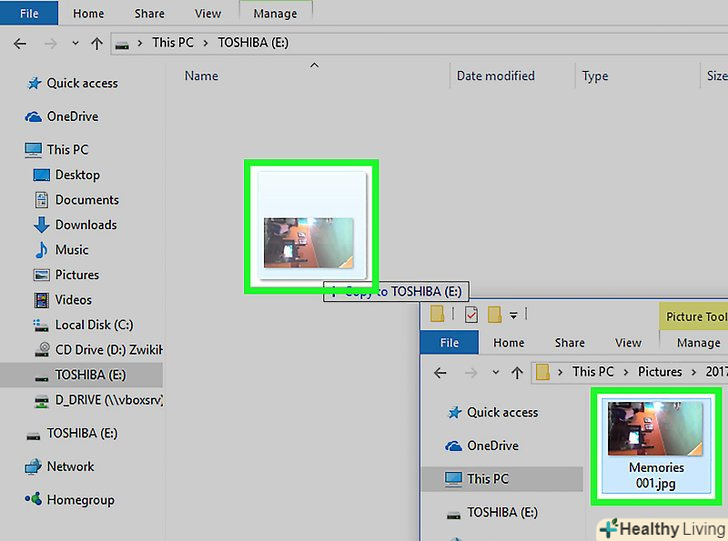The width and height of the screenshot is (728, 541).
Task: Expand chevron after This PC in TOSHIBA address bar
Action: [x=205, y=43]
